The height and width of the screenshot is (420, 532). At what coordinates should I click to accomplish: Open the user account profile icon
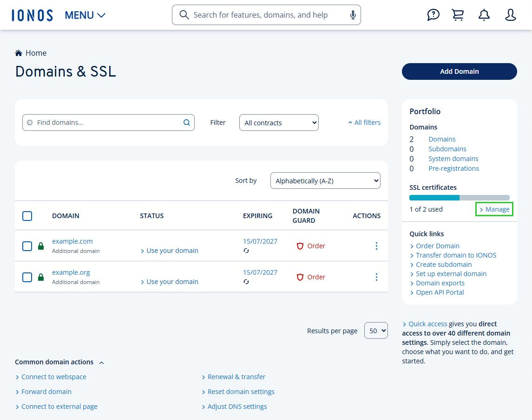(510, 15)
